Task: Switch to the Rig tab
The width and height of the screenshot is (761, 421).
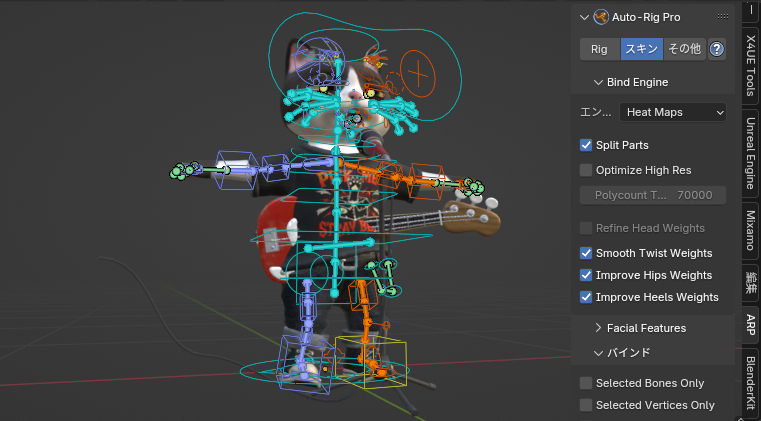Action: pos(600,49)
